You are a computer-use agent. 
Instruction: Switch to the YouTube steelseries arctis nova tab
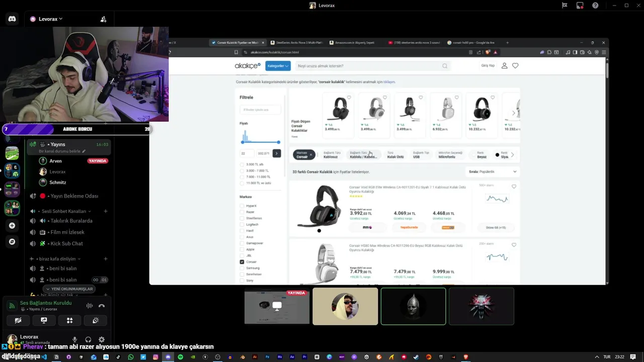pos(414,43)
